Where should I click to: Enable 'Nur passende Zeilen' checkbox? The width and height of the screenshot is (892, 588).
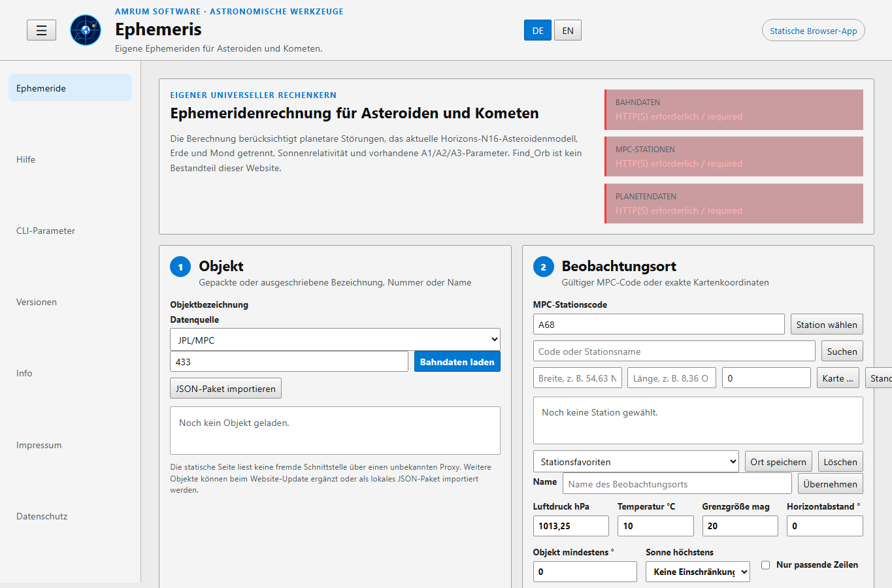[x=765, y=565]
